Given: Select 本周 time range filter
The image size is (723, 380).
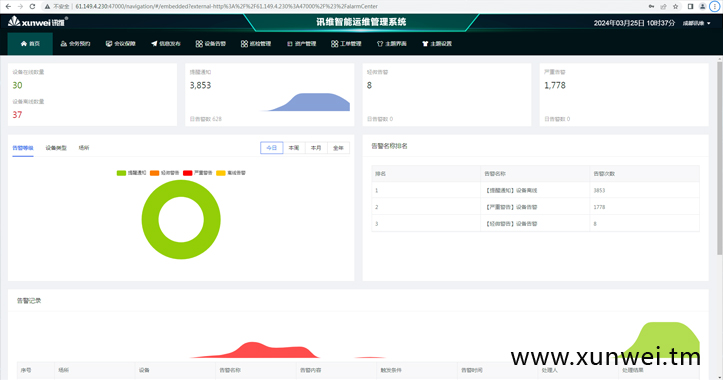Looking at the screenshot, I should point(294,148).
